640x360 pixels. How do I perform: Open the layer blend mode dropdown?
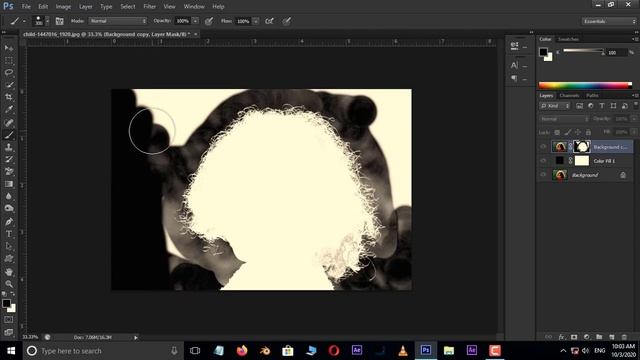tap(564, 119)
